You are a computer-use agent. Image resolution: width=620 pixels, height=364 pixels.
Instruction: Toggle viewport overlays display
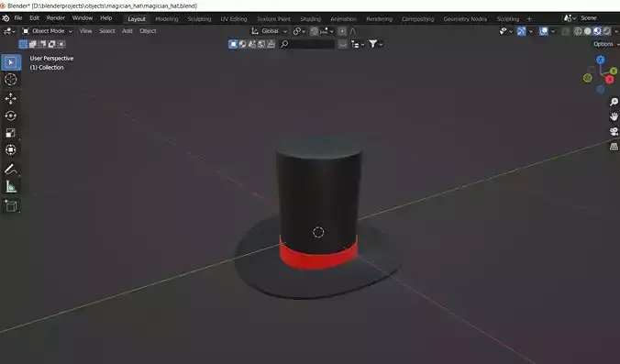point(544,31)
